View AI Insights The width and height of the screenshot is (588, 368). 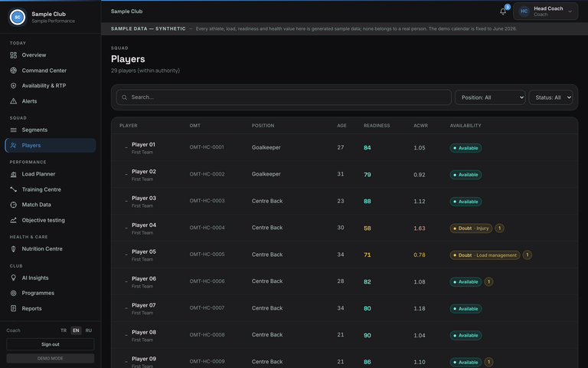(x=51, y=278)
